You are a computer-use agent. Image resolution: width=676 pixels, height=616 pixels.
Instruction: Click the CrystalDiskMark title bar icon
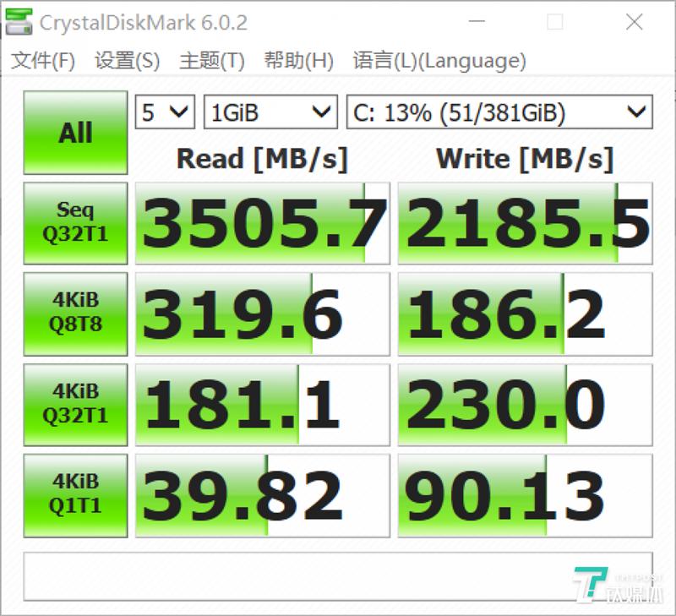pos(19,23)
